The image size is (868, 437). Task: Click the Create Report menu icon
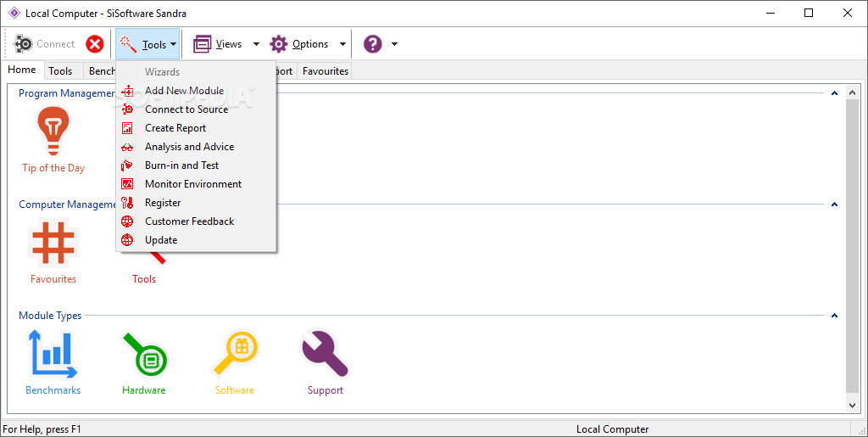[x=127, y=128]
